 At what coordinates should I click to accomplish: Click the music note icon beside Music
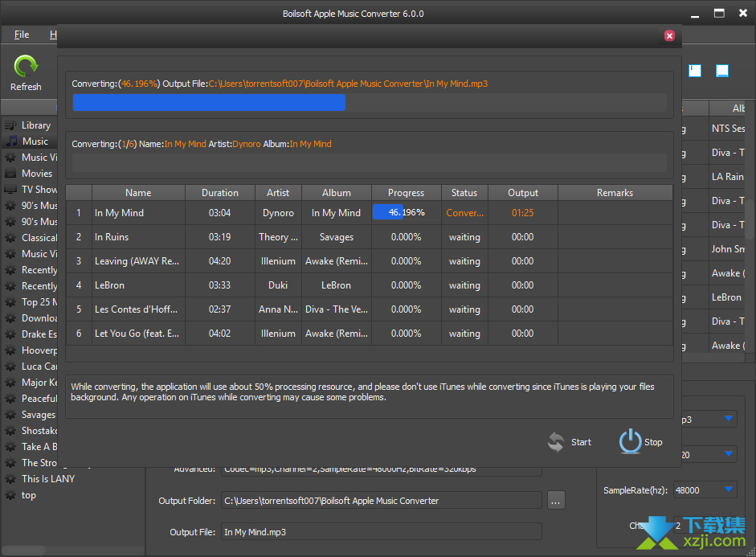tap(11, 141)
